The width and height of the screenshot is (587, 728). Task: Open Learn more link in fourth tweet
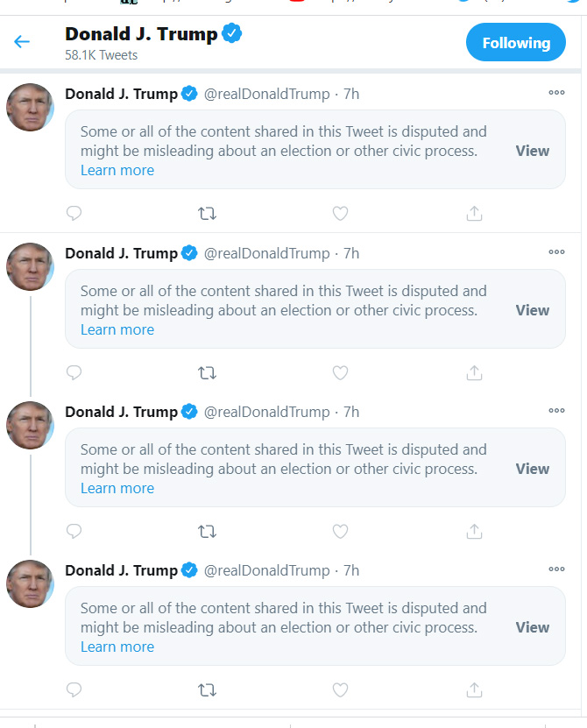click(117, 647)
